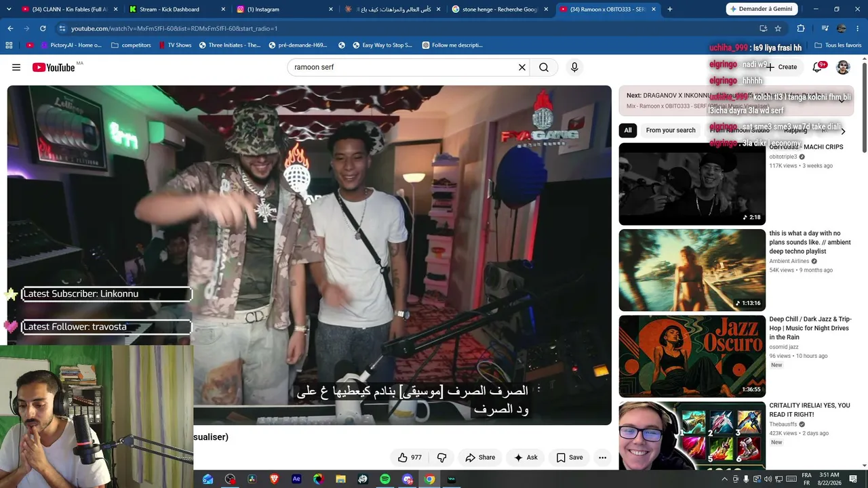
Task: Open YouTube notifications bell
Action: (x=818, y=67)
